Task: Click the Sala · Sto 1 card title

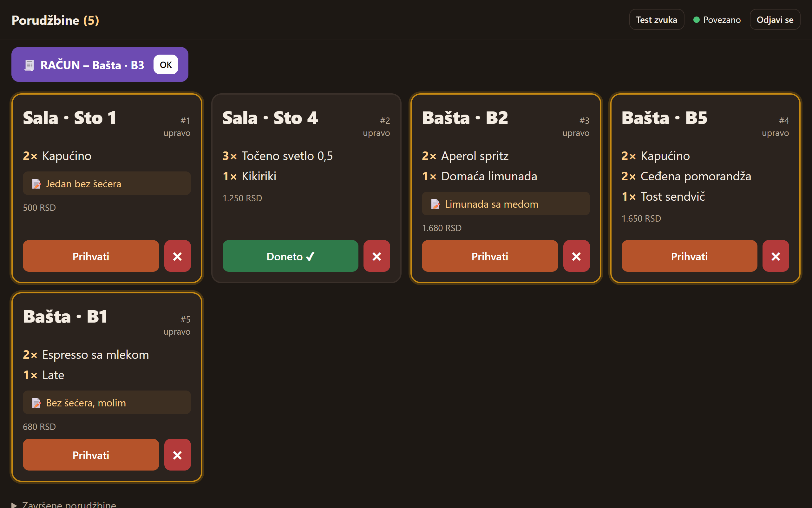Action: (69, 118)
